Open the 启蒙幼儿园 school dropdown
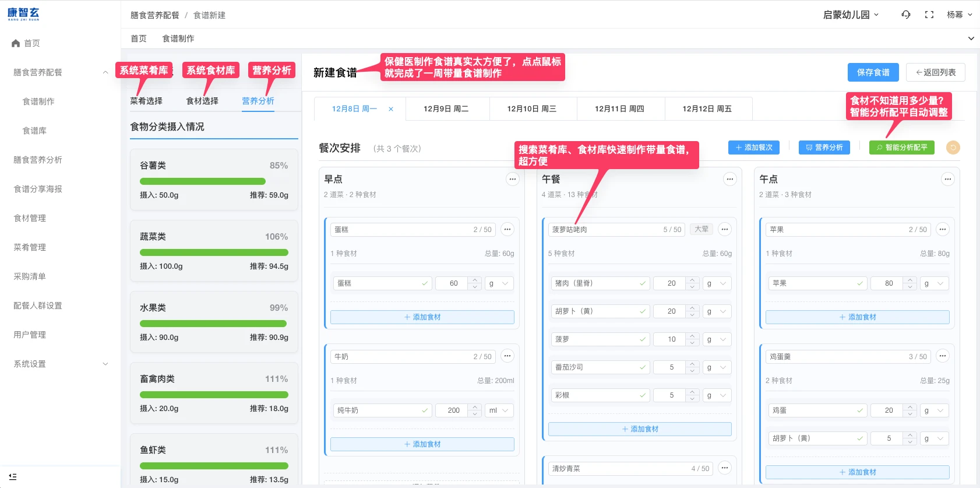The height and width of the screenshot is (488, 980). [x=851, y=15]
